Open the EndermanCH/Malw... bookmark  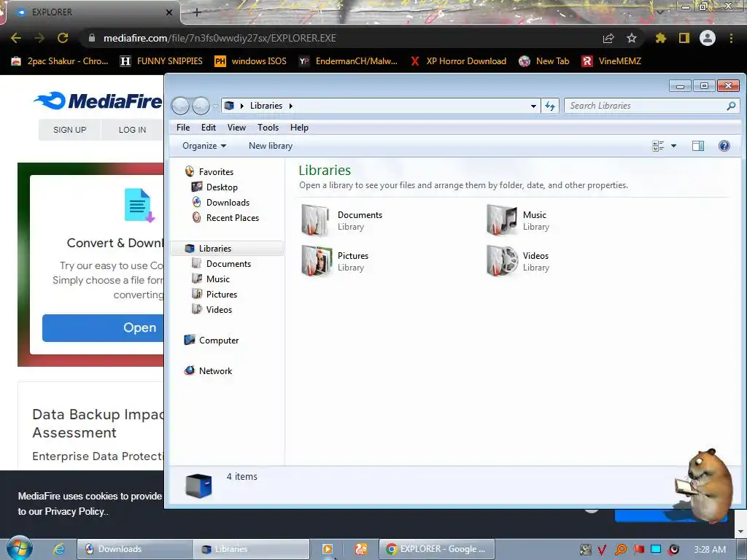click(348, 61)
